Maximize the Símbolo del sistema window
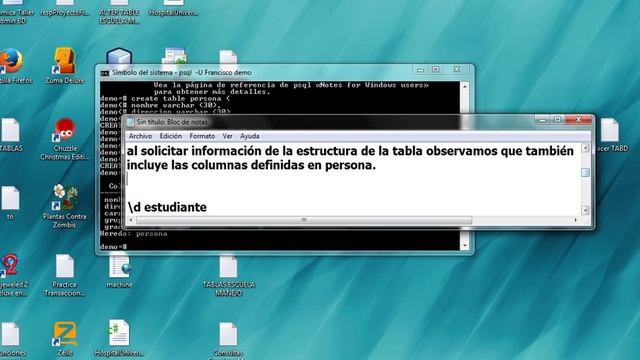 point(436,70)
